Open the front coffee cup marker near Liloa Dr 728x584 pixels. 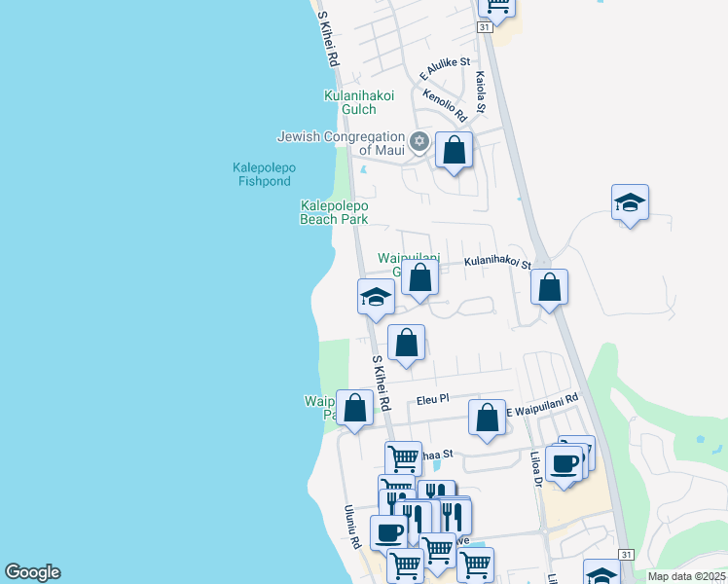click(564, 467)
